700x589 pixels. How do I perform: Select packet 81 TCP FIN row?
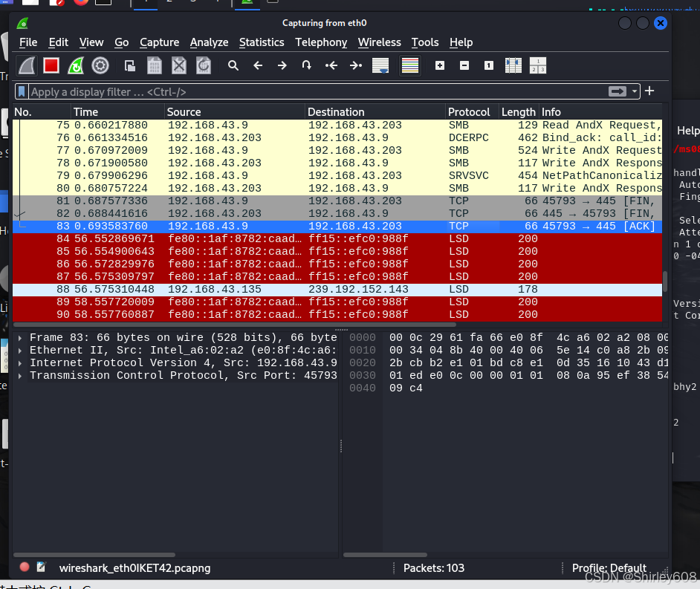pos(337,201)
